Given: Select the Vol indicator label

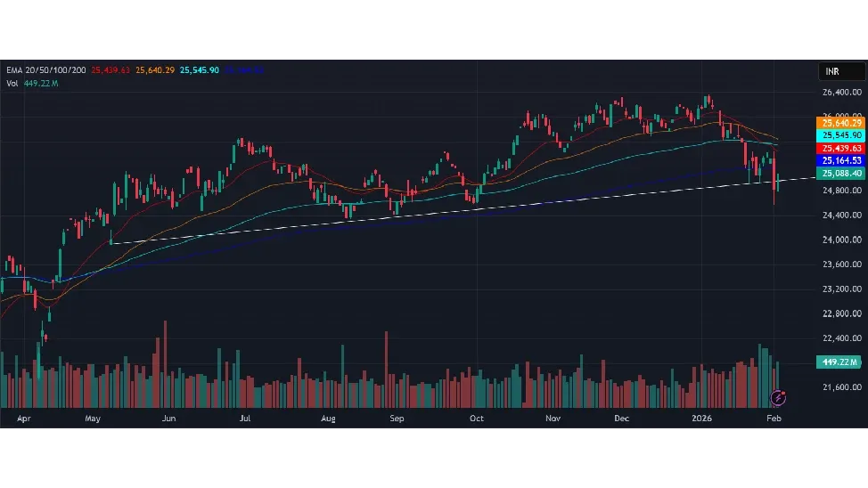Looking at the screenshot, I should pos(12,83).
